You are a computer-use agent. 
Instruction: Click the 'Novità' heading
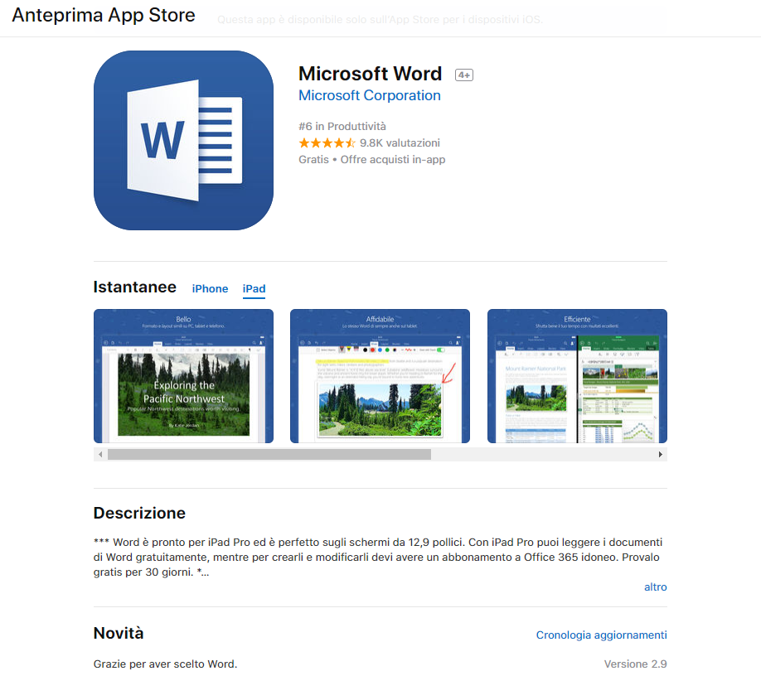(x=119, y=634)
